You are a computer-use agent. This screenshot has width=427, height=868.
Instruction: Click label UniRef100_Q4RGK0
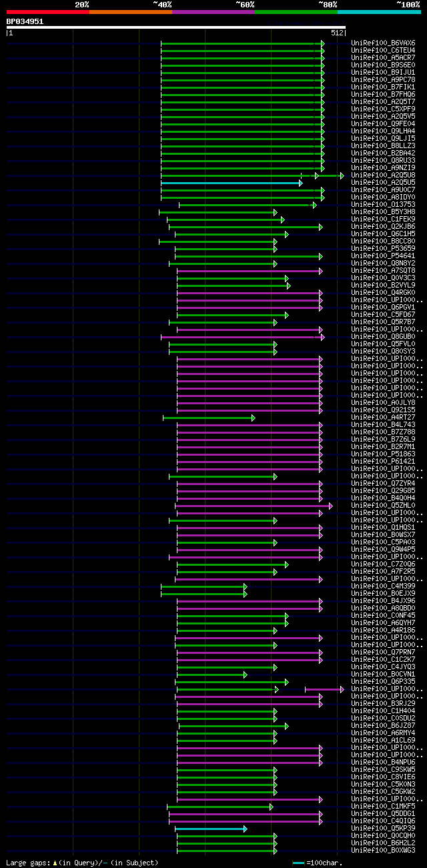tap(383, 293)
